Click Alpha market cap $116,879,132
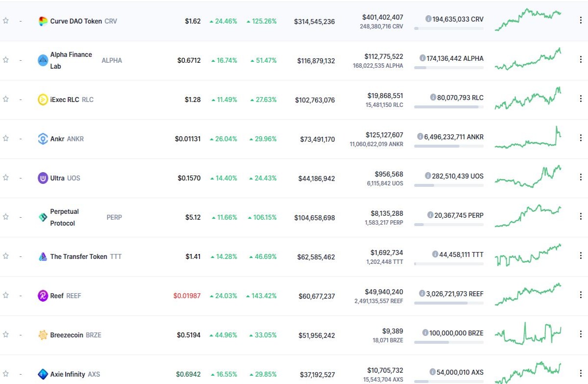Viewport: 588px width, 384px height. (316, 61)
